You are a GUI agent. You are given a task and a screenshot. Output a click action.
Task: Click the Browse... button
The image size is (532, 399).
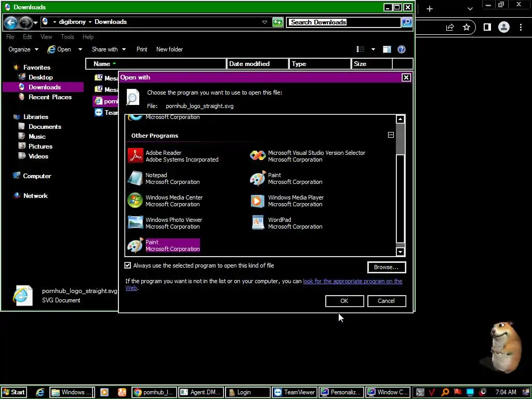pyautogui.click(x=387, y=268)
